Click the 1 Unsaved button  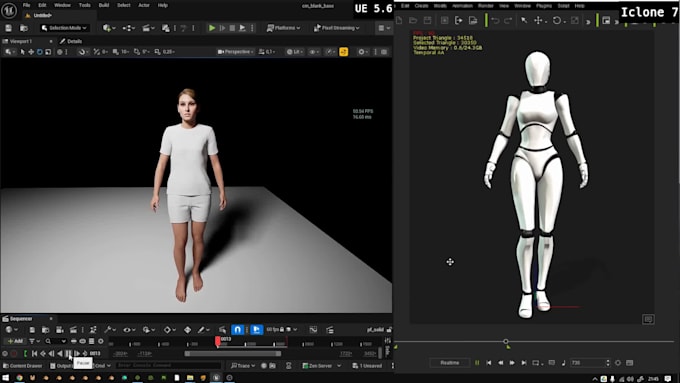tap(368, 366)
